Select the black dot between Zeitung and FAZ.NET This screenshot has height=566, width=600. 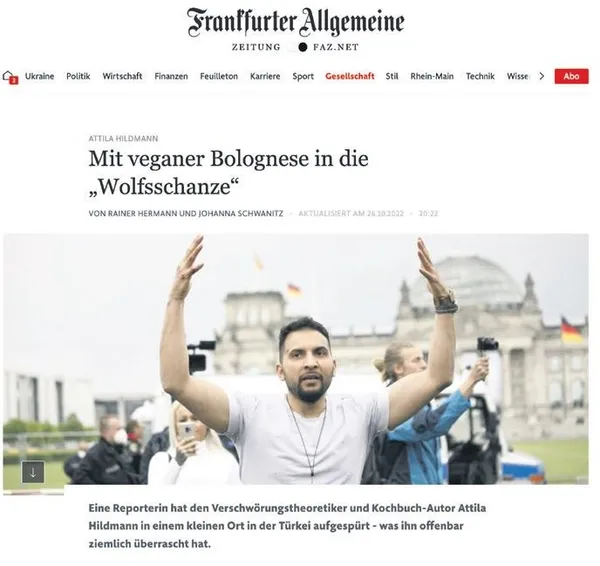tap(303, 47)
